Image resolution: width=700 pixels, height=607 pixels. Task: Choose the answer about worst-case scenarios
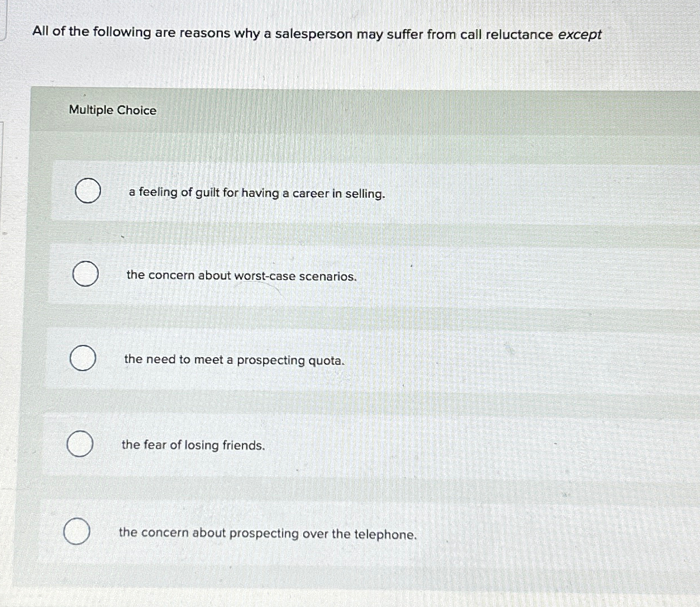[x=241, y=276]
